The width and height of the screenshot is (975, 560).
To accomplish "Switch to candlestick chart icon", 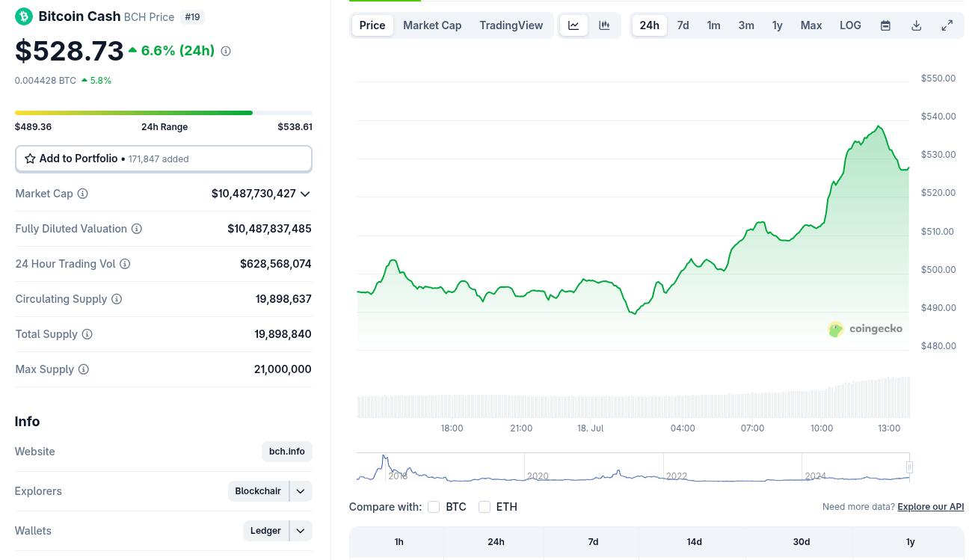I will pyautogui.click(x=604, y=25).
